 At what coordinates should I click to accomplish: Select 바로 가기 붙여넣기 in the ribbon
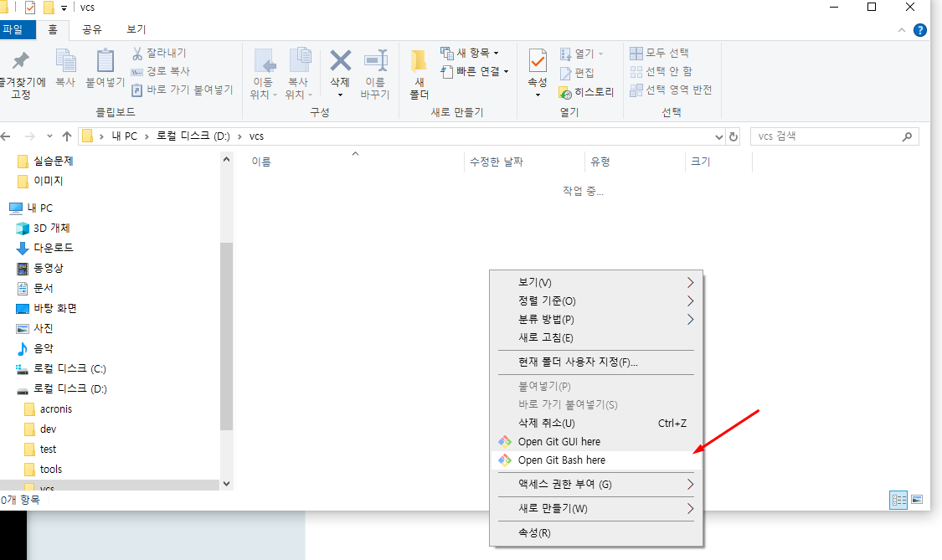pyautogui.click(x=183, y=90)
